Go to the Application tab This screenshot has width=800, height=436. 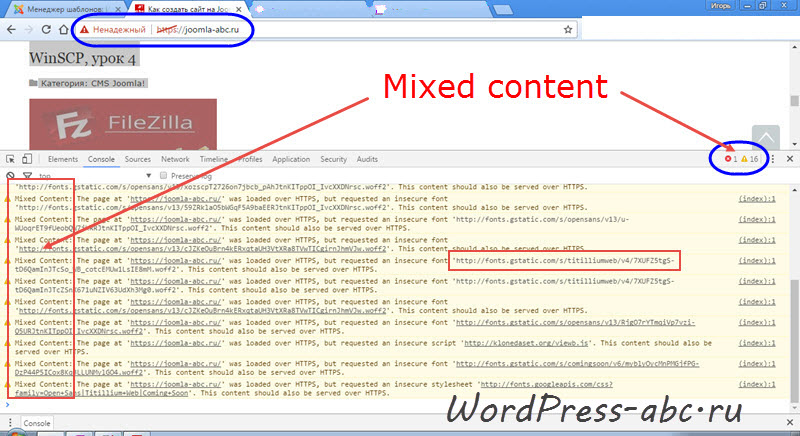click(x=291, y=159)
